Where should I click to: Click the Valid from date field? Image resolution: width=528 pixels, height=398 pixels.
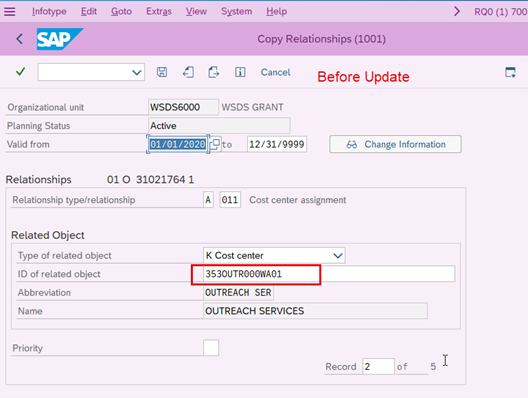point(178,144)
